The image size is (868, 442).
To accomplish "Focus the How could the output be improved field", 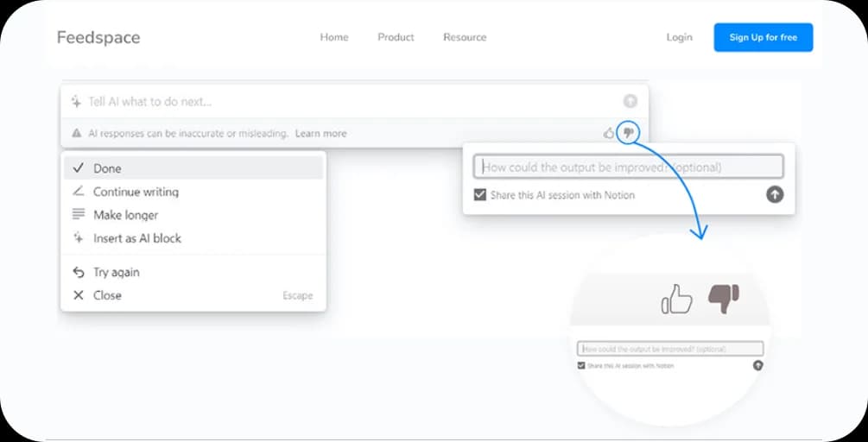I will click(628, 167).
